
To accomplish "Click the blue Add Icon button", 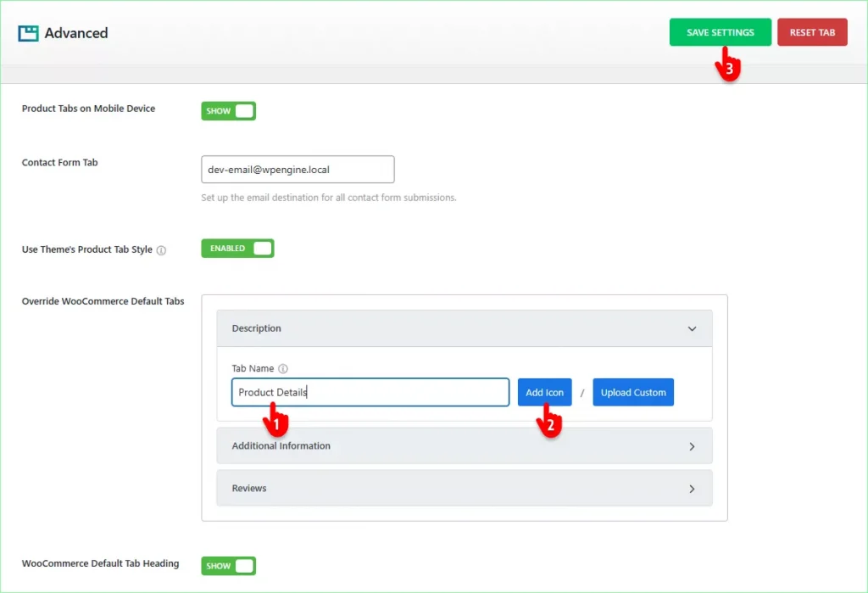I will tap(544, 392).
